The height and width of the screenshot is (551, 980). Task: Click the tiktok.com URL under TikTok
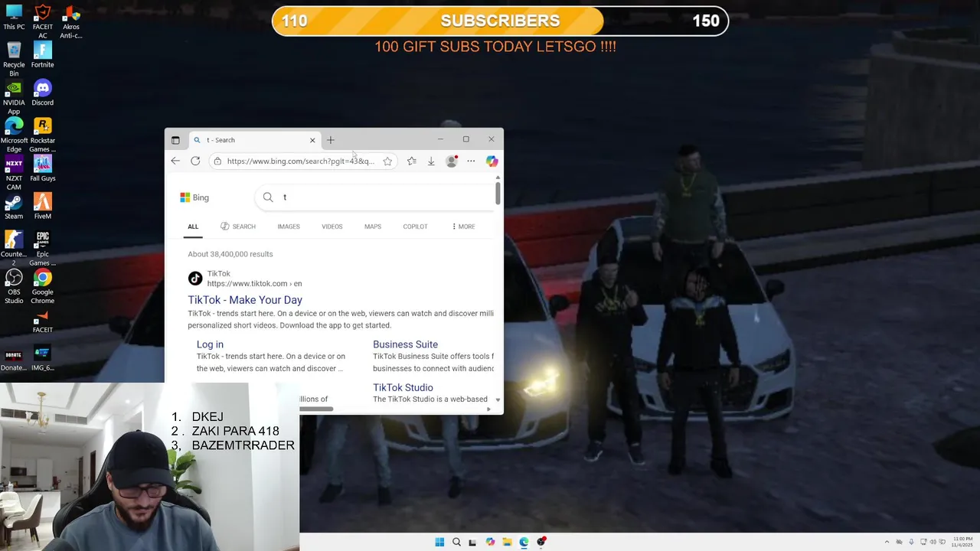(254, 284)
